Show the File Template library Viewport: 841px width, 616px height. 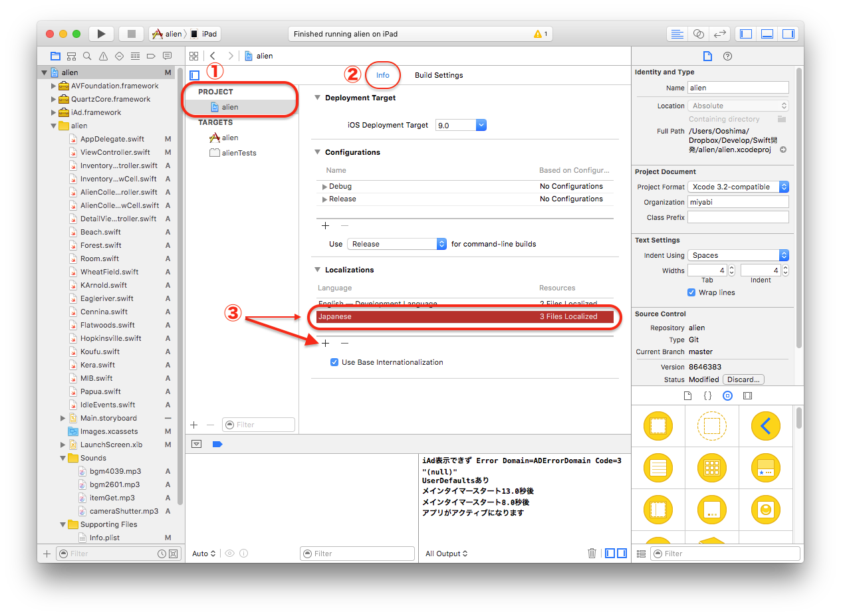tap(688, 395)
